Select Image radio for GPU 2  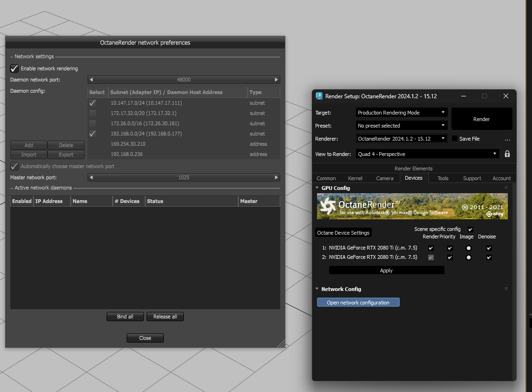(x=469, y=257)
